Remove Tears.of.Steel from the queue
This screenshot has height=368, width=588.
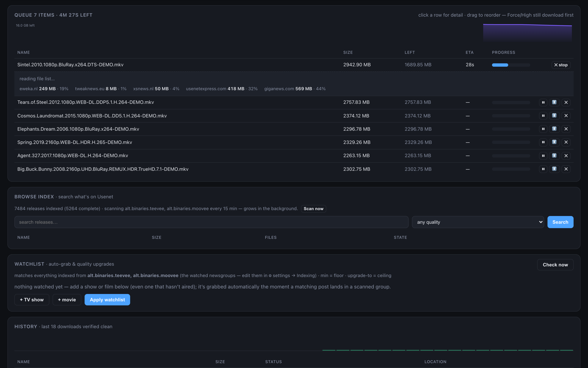coord(566,102)
